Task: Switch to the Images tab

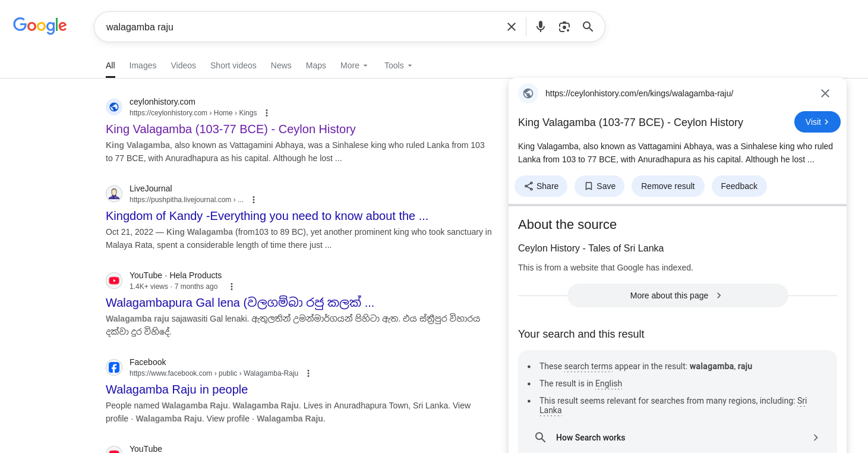Action: 143,65
